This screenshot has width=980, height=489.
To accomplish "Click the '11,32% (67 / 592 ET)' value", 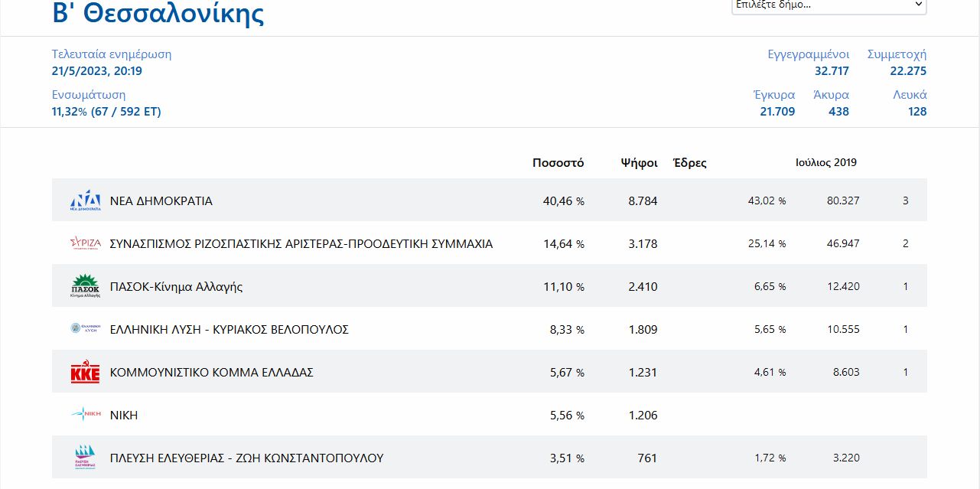I will click(x=106, y=112).
